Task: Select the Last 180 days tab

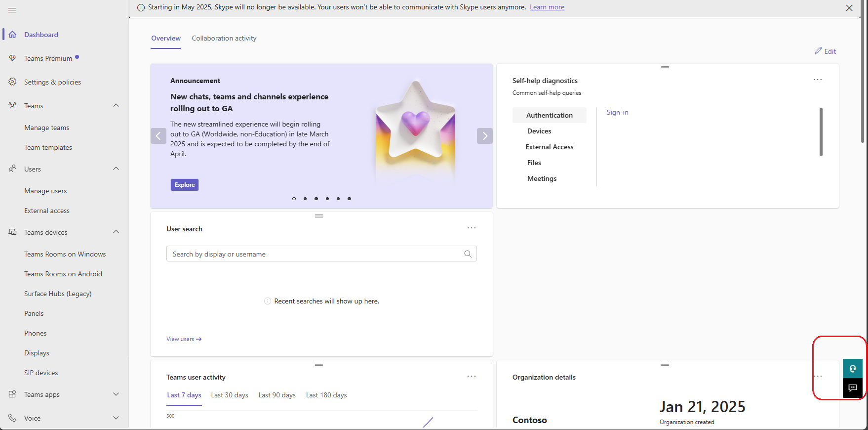Action: [326, 395]
